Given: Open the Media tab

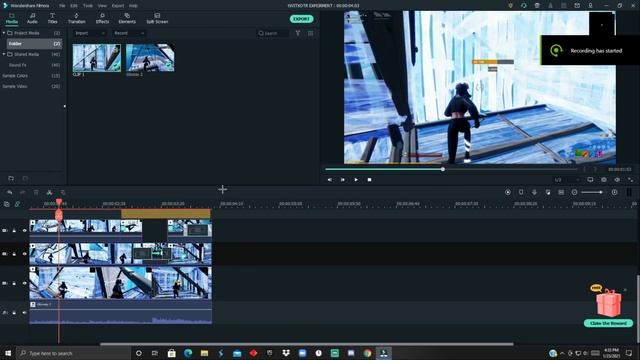Looking at the screenshot, I should point(11,18).
